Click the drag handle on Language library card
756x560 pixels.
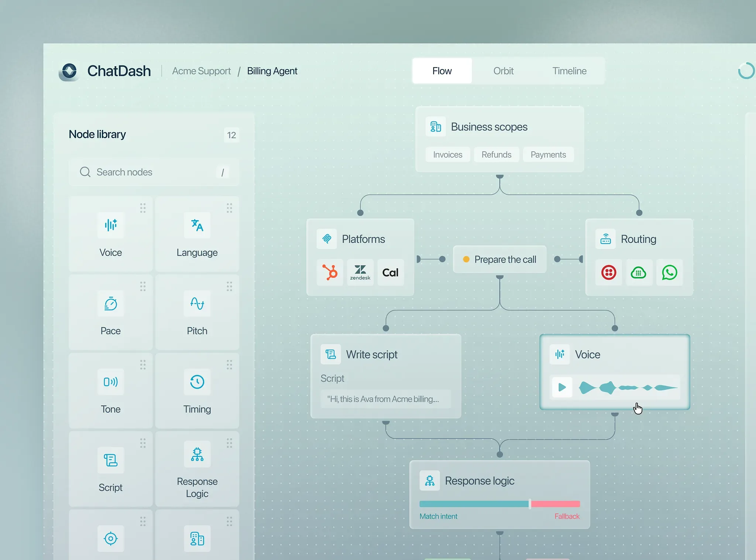[229, 208]
